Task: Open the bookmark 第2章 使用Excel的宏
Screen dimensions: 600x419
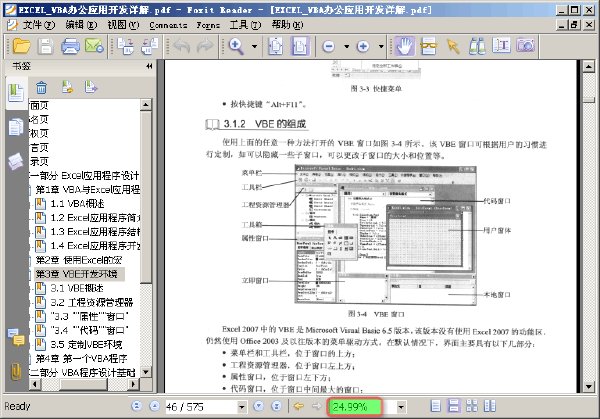Action: 78,260
